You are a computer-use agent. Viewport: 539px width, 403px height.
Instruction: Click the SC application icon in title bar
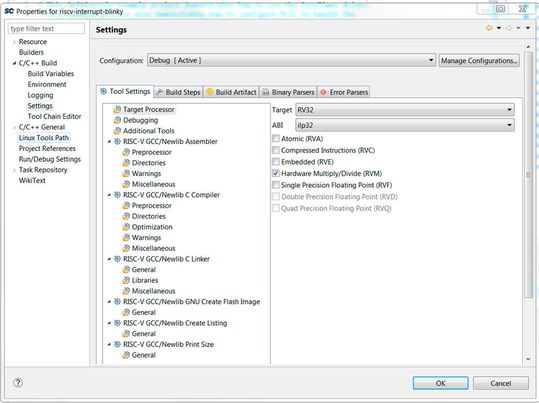click(9, 11)
